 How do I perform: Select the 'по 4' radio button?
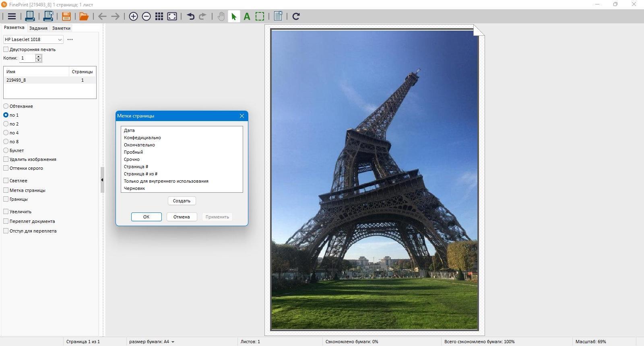pyautogui.click(x=6, y=133)
